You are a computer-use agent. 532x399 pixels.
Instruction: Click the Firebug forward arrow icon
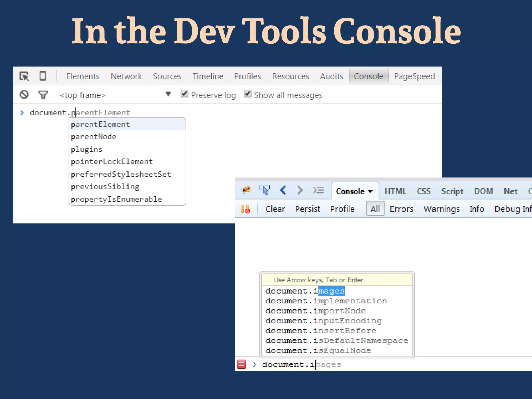pyautogui.click(x=300, y=190)
